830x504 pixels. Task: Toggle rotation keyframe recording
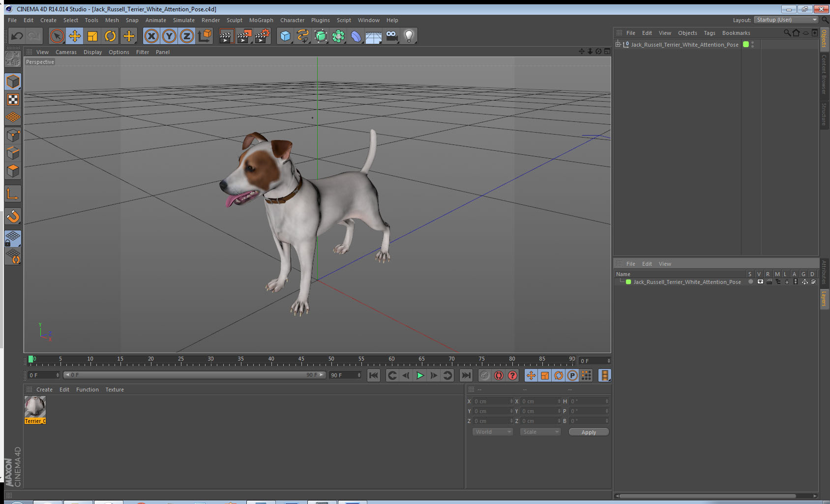(559, 375)
